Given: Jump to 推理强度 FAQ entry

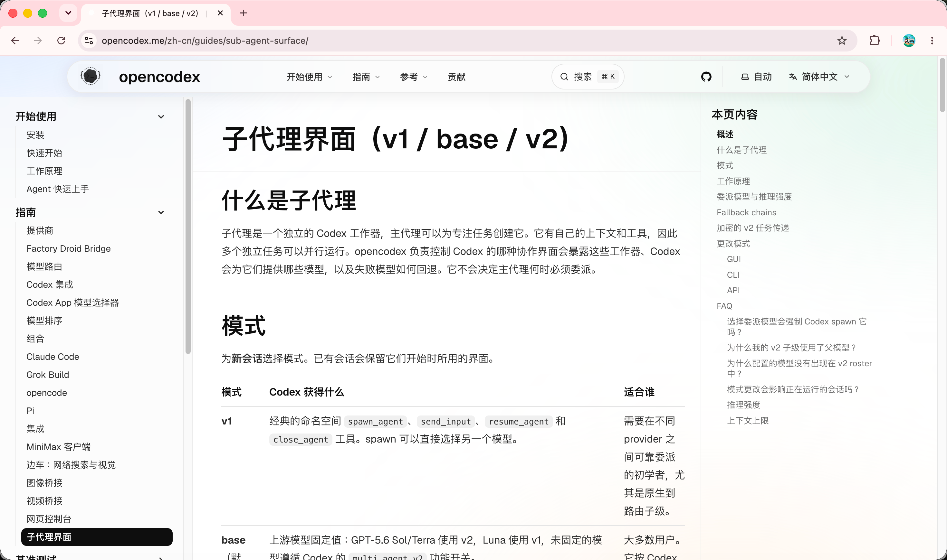Looking at the screenshot, I should [743, 405].
